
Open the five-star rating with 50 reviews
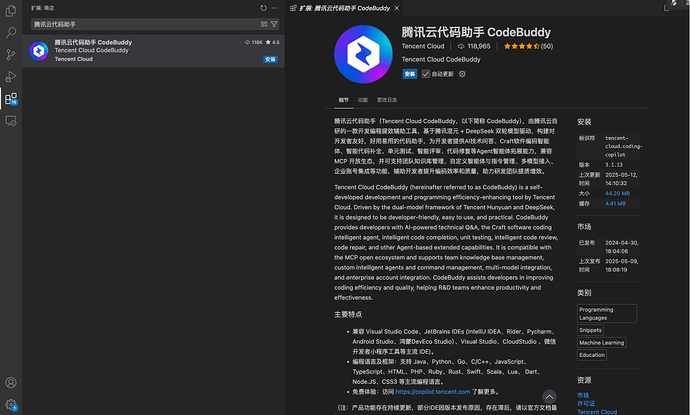(529, 46)
